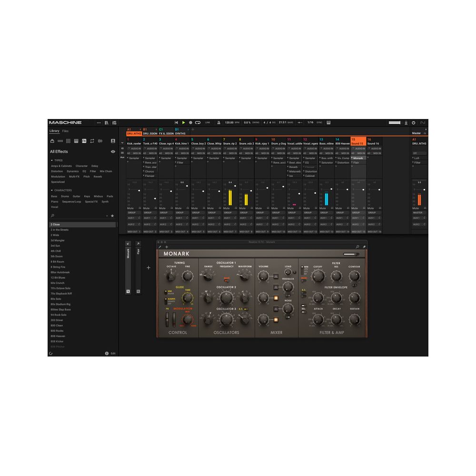
Task: Select the Library tab
Action: tap(53, 131)
